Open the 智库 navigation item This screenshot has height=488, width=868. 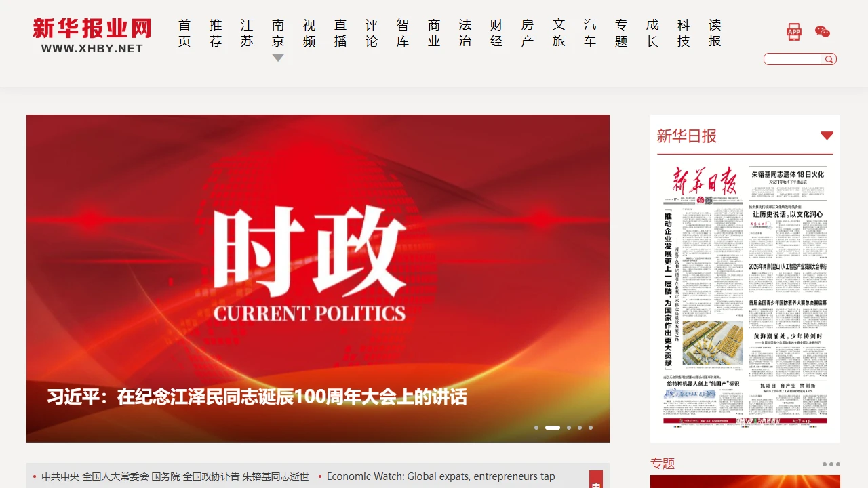tap(403, 33)
